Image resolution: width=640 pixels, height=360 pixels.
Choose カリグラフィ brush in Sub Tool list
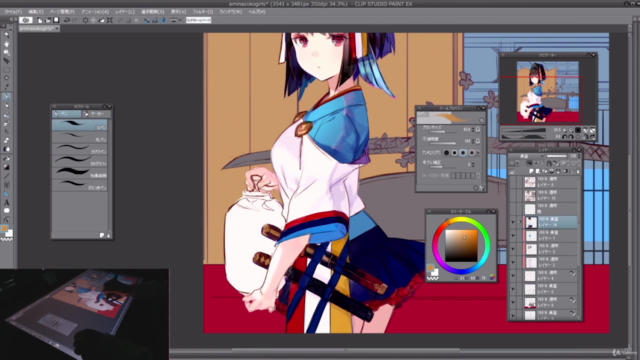point(80,160)
